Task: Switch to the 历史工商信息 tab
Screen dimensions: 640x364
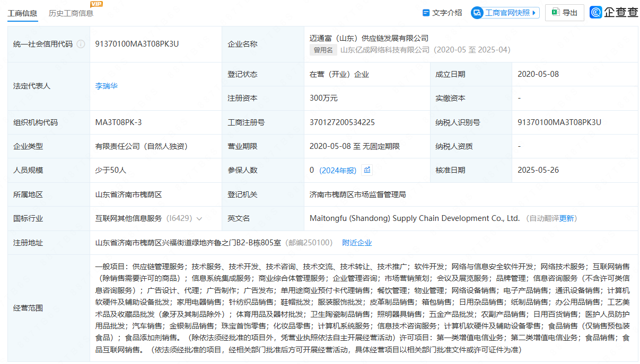Action: (x=71, y=13)
